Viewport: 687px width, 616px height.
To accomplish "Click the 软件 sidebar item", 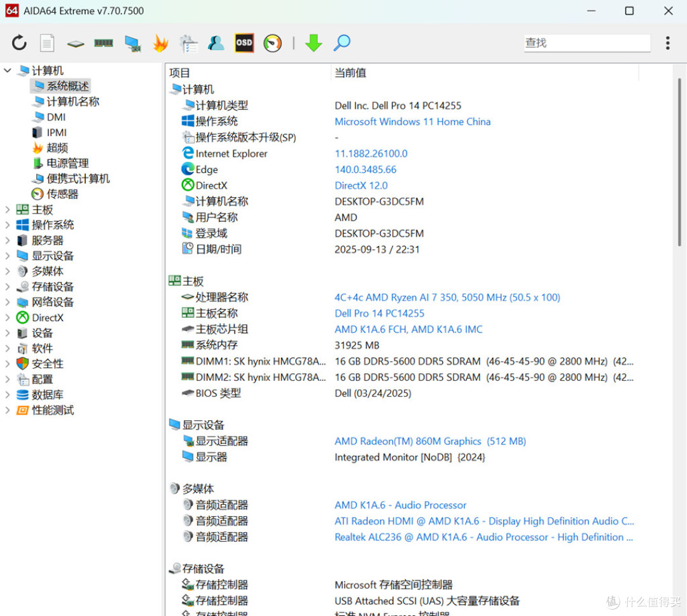I will coord(34,348).
